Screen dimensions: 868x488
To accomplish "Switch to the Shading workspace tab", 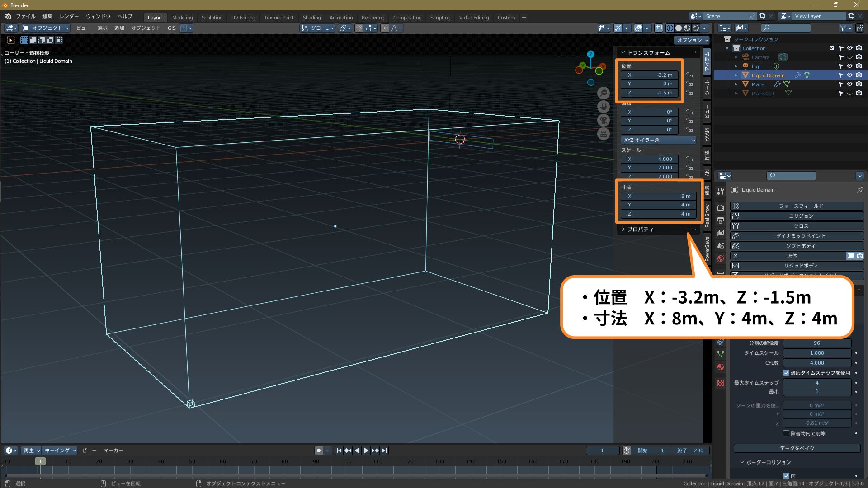I will (x=311, y=18).
